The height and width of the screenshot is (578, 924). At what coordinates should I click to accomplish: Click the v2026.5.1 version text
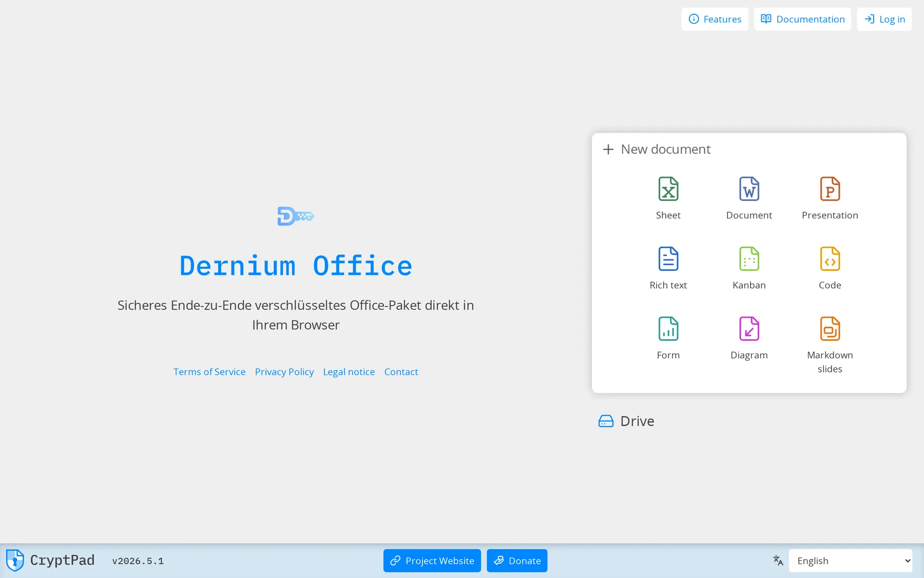click(138, 561)
